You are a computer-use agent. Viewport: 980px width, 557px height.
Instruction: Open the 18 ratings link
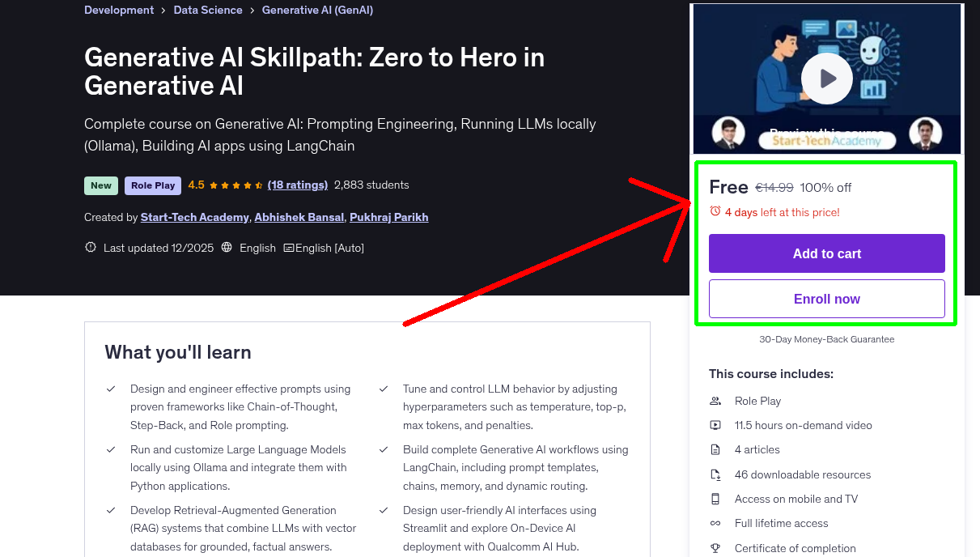297,185
